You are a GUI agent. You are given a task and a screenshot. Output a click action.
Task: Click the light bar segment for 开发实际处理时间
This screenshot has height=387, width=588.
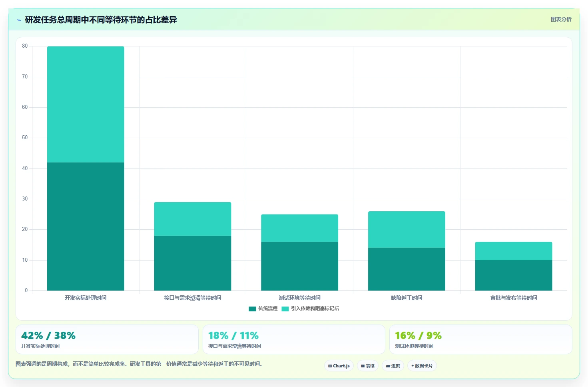point(86,104)
